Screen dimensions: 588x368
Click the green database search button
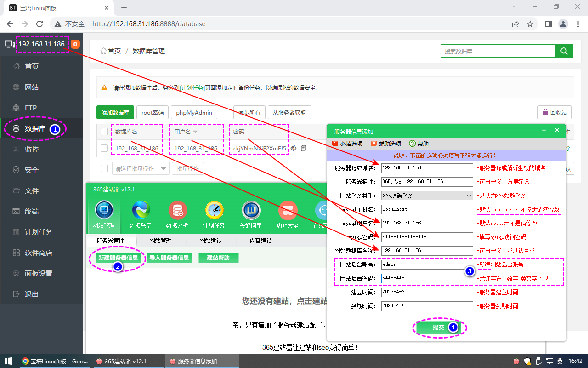point(564,51)
